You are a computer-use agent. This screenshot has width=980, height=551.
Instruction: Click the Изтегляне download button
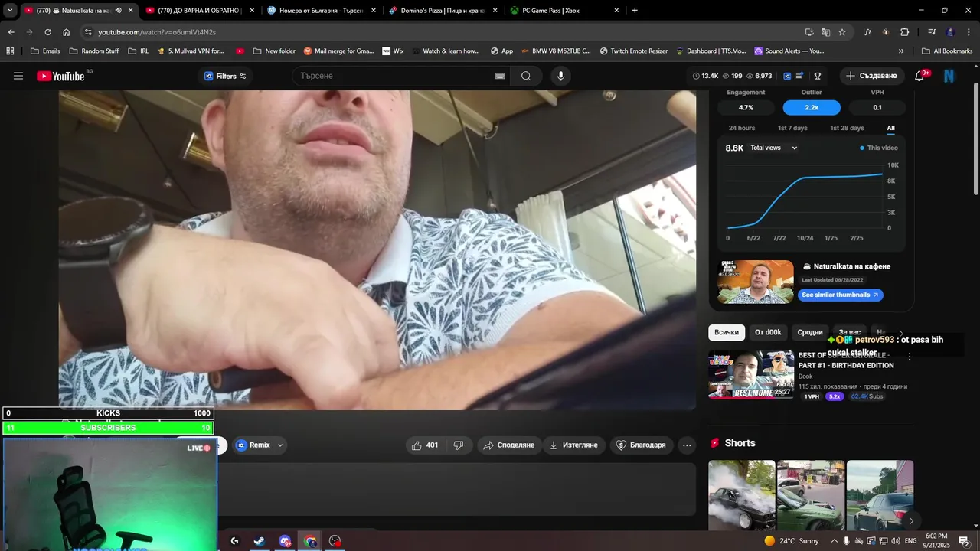pos(573,445)
